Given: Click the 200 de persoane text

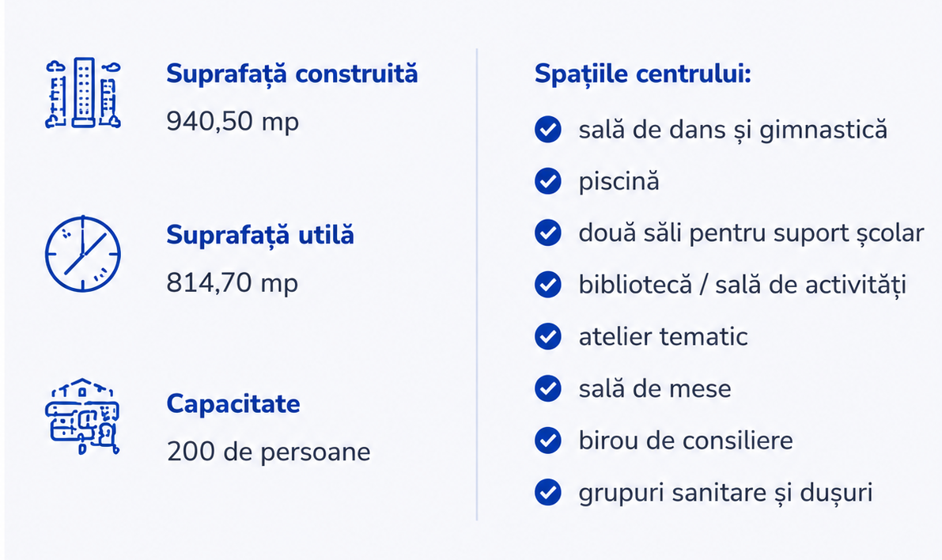Looking at the screenshot, I should [269, 452].
